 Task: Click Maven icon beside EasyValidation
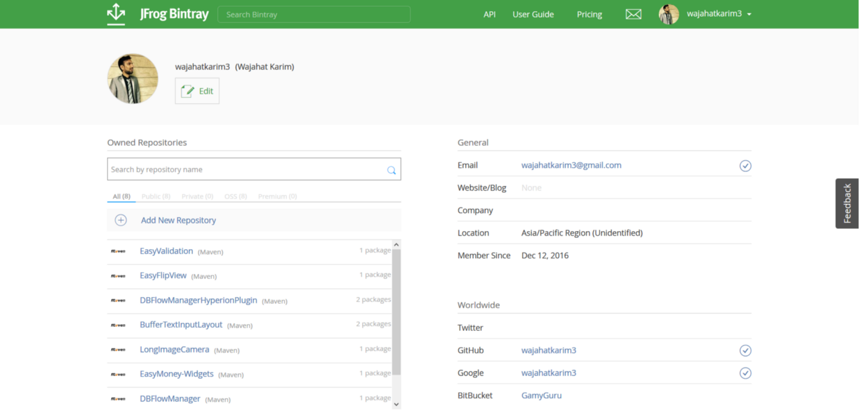(x=119, y=251)
